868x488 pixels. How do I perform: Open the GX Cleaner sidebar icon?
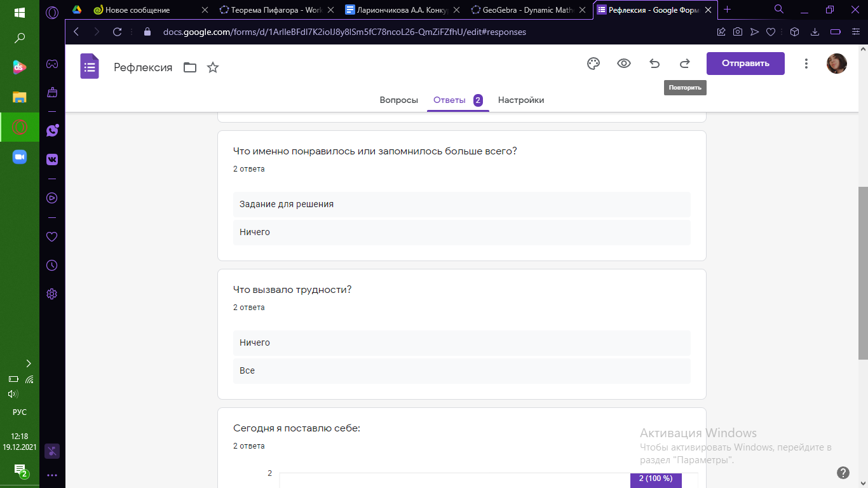click(x=52, y=93)
